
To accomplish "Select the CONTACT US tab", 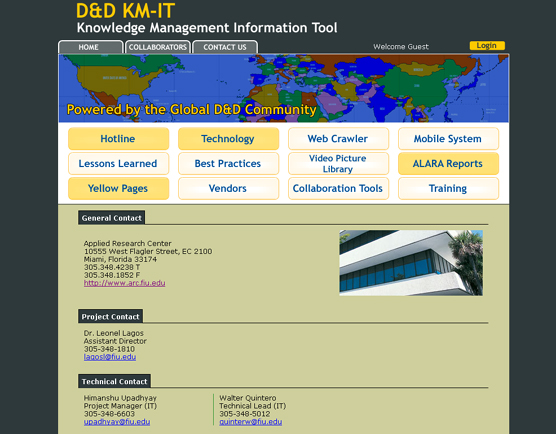I will click(x=225, y=47).
